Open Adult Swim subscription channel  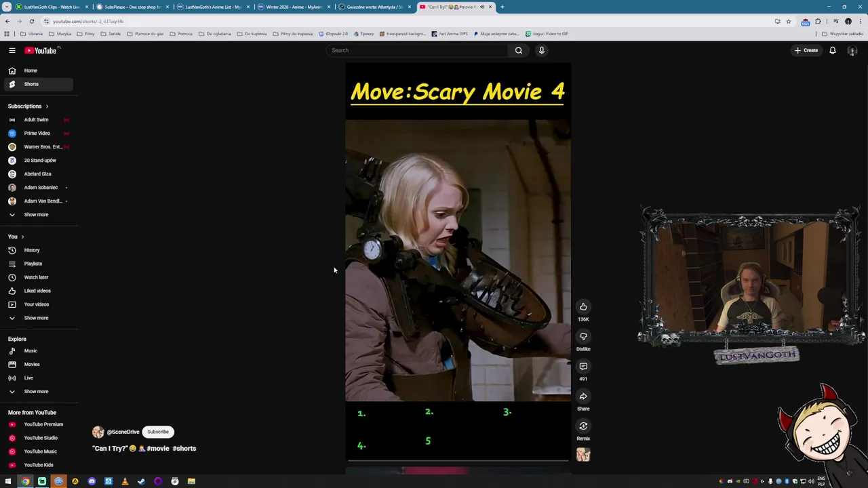(x=37, y=120)
